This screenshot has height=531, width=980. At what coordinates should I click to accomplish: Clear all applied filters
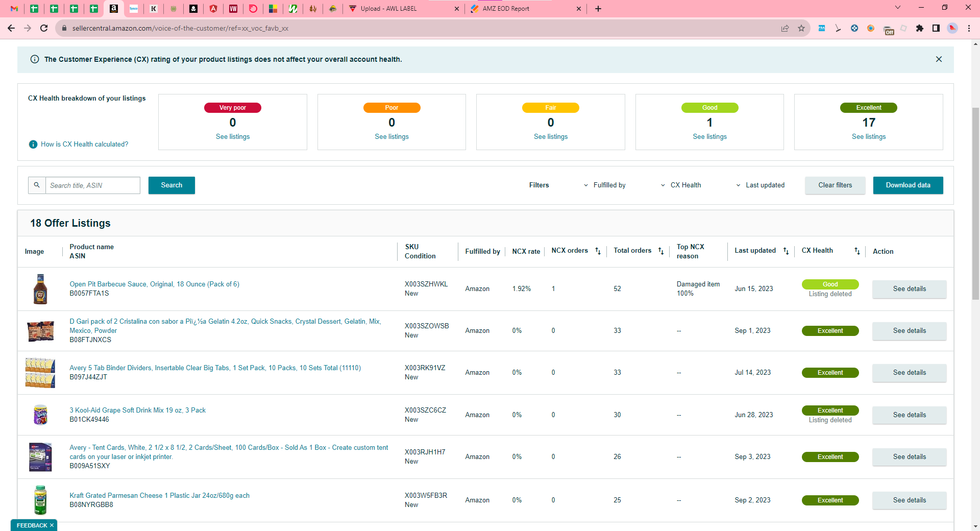835,185
